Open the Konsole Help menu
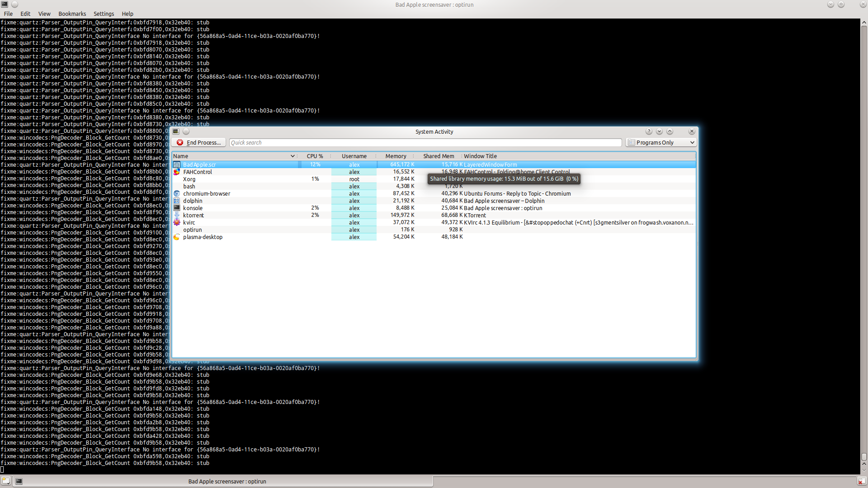 click(127, 14)
